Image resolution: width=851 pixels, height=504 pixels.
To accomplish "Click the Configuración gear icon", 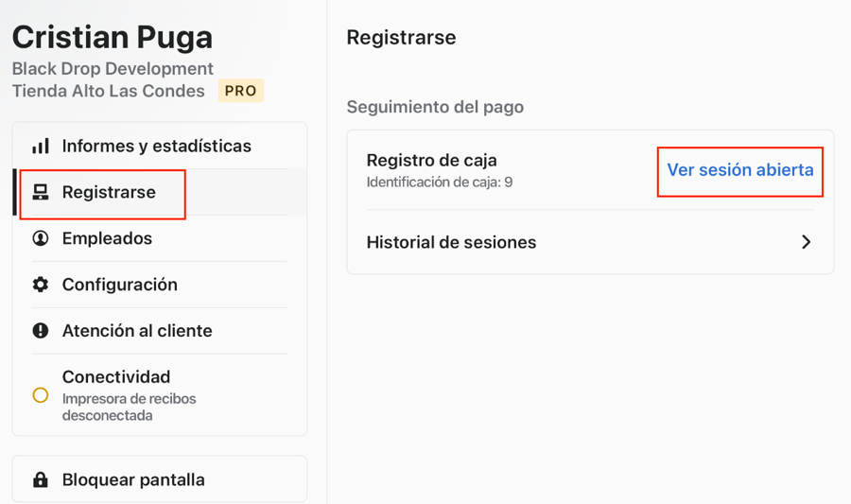I will point(41,285).
